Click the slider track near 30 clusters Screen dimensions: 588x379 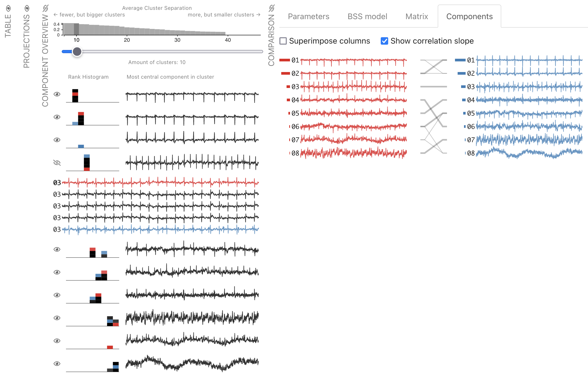(177, 52)
